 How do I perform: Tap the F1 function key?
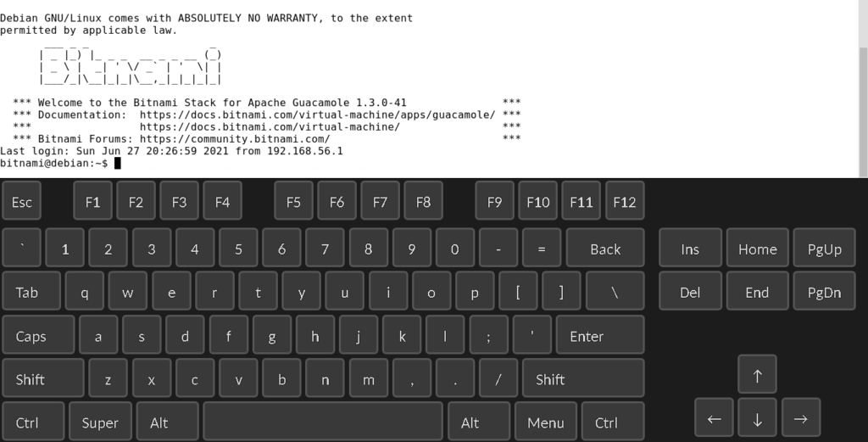click(92, 200)
